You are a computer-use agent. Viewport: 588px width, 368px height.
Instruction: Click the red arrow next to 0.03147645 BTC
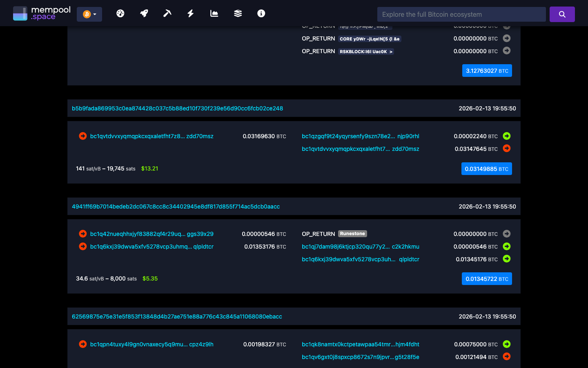[x=506, y=148]
